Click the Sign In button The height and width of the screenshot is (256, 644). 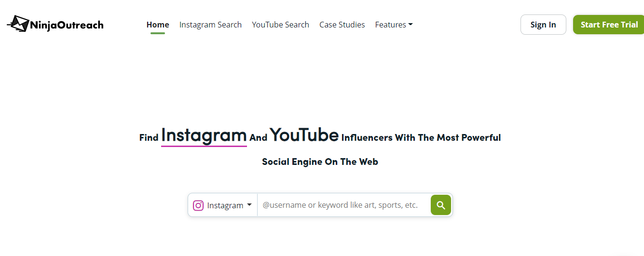pos(543,25)
